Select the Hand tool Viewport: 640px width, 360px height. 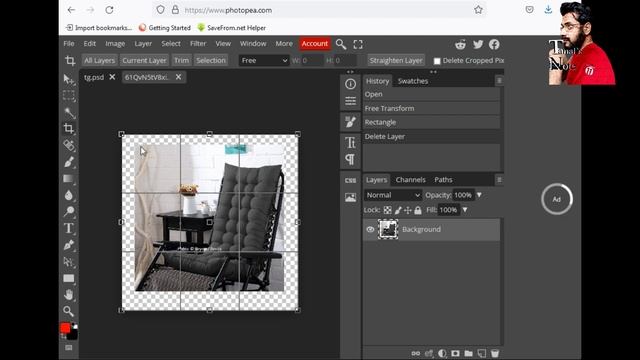pyautogui.click(x=69, y=295)
